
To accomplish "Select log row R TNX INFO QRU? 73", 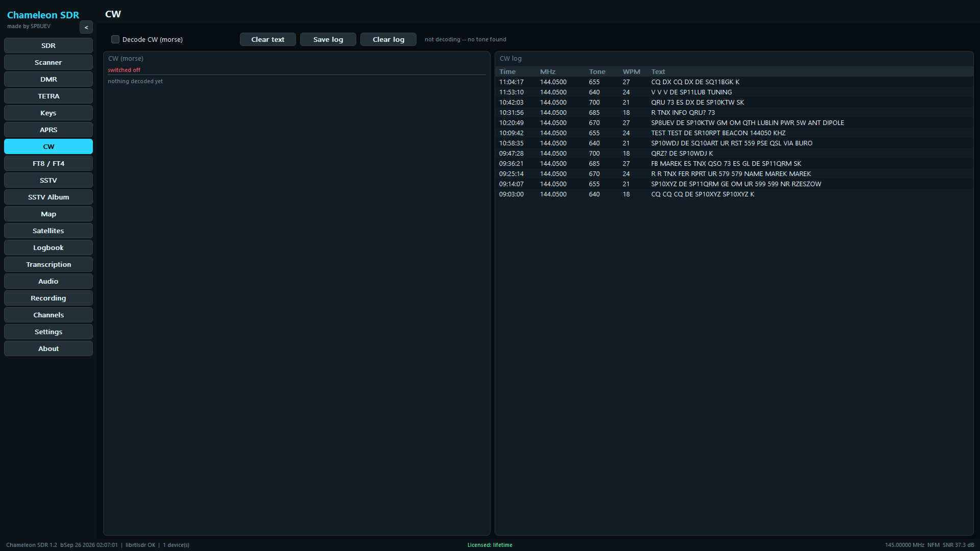I will (734, 112).
